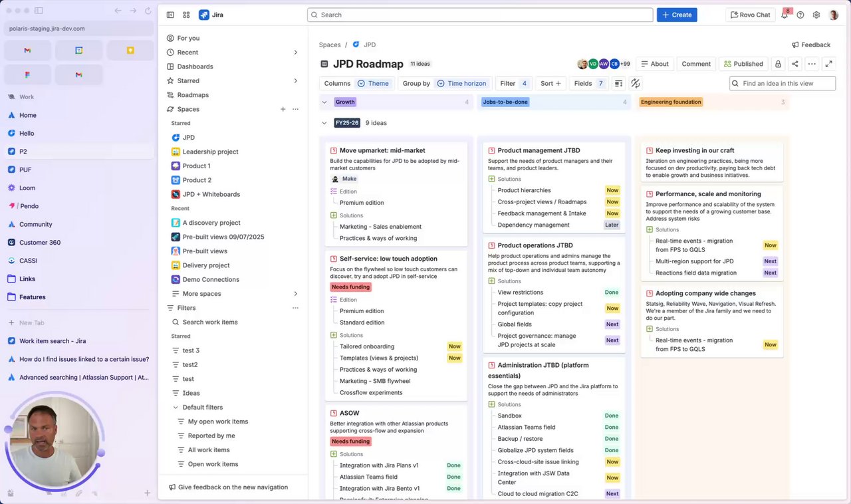Screen dimensions: 851x504
Task: Open the user profile avatar in top bar
Action: pyautogui.click(x=834, y=15)
